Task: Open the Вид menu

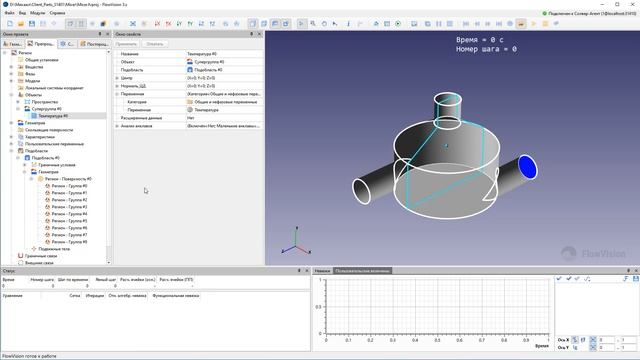Action: [22, 13]
